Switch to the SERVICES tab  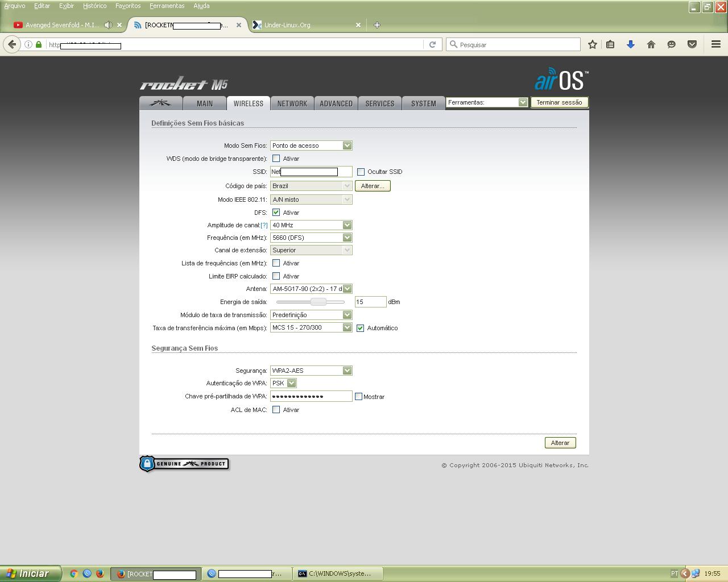click(380, 103)
